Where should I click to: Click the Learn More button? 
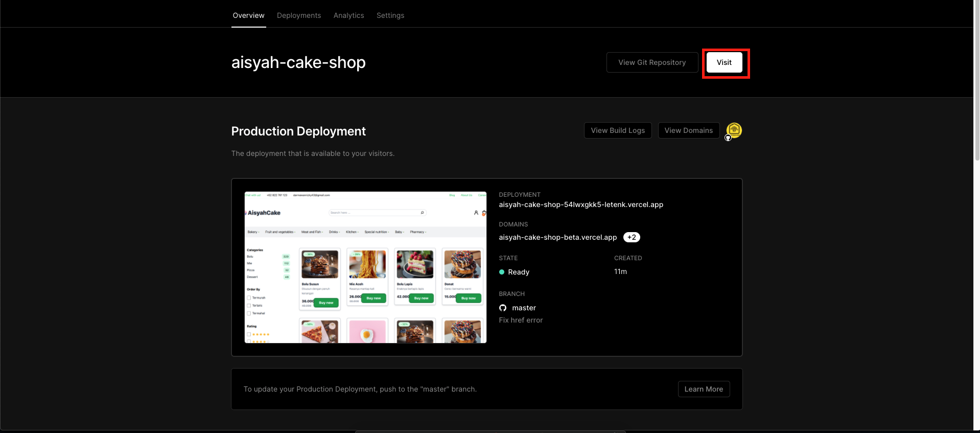pos(704,389)
